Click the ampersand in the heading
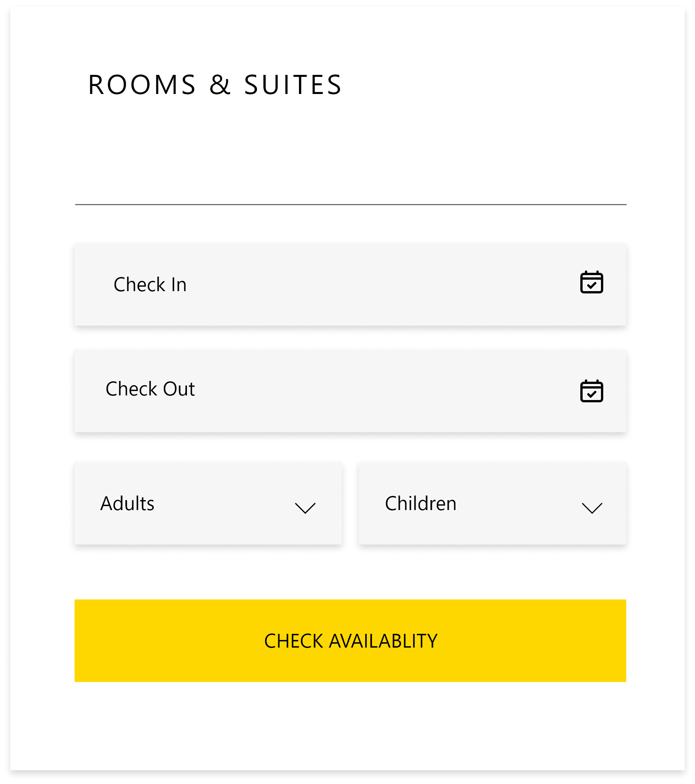 220,85
